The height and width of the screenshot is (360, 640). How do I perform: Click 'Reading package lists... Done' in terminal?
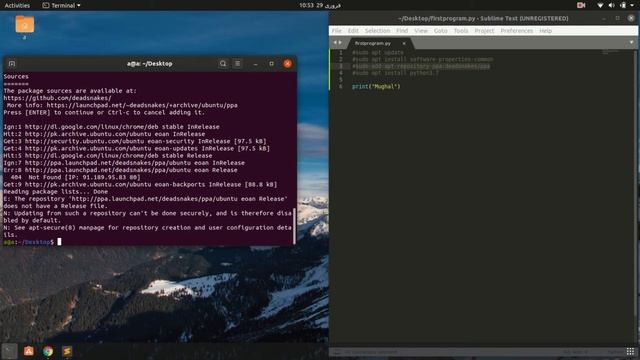click(56, 191)
